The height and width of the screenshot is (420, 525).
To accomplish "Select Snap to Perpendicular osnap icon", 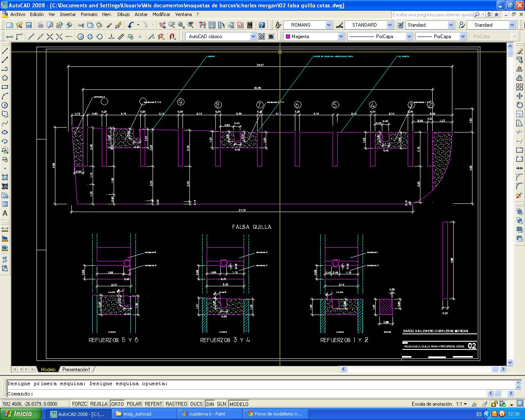I will (112, 37).
